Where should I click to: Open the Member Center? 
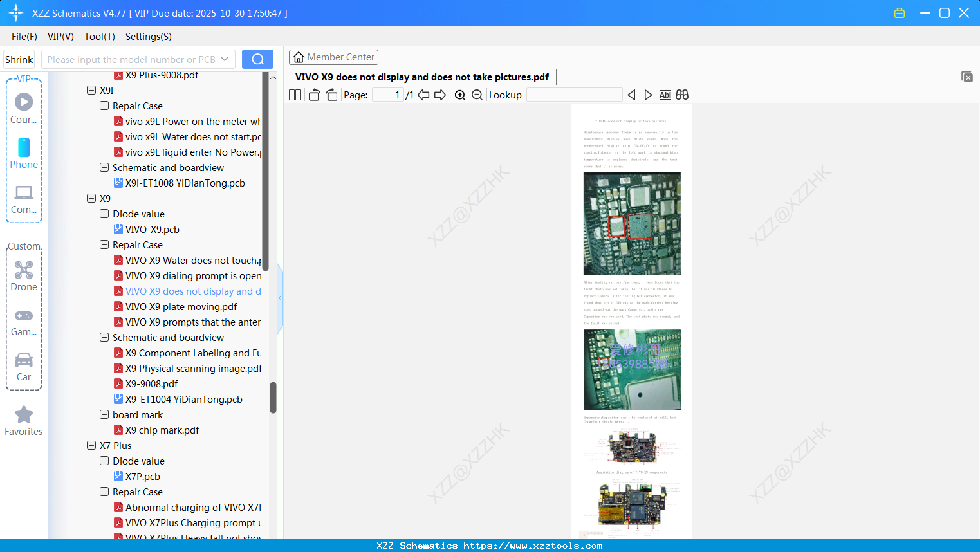[333, 57]
